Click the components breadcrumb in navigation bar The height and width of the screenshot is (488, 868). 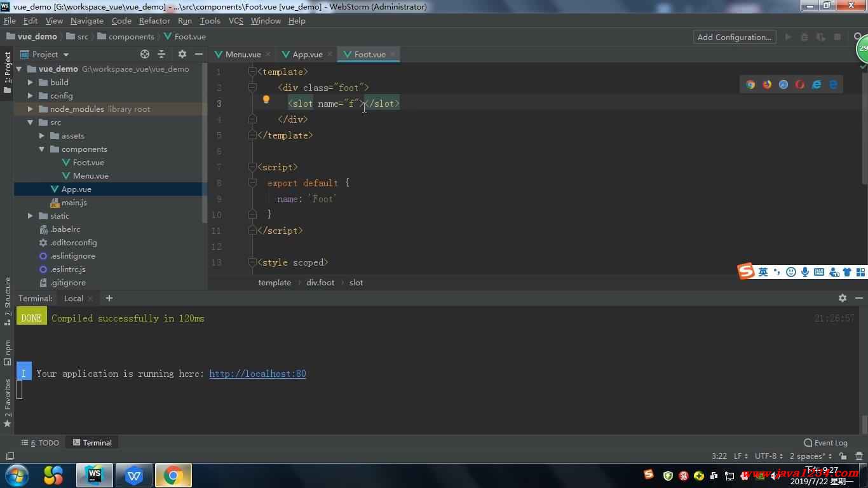(125, 37)
